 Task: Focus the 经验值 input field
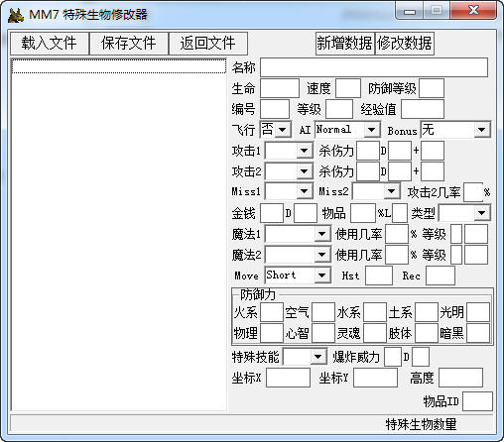pos(423,109)
